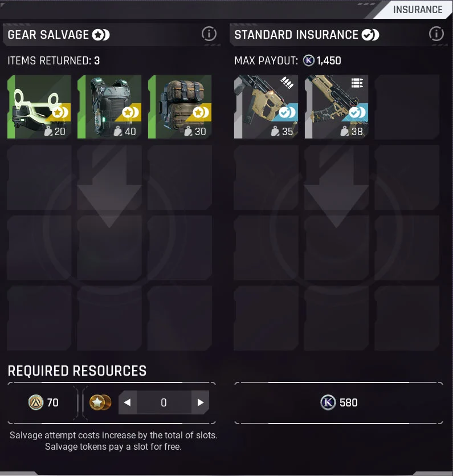Open the Standard Insurance info icon
Image resolution: width=453 pixels, height=476 pixels.
point(436,34)
